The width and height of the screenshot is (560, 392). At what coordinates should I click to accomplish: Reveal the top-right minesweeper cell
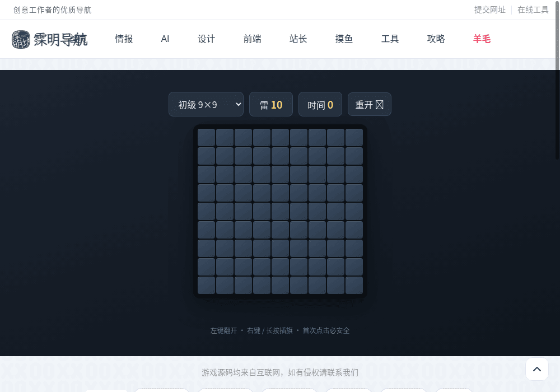(x=354, y=137)
